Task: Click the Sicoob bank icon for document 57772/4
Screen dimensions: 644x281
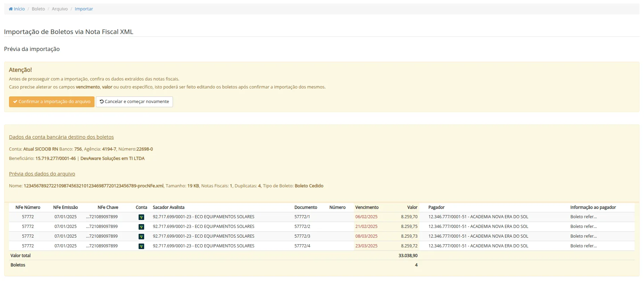Action: point(141,246)
